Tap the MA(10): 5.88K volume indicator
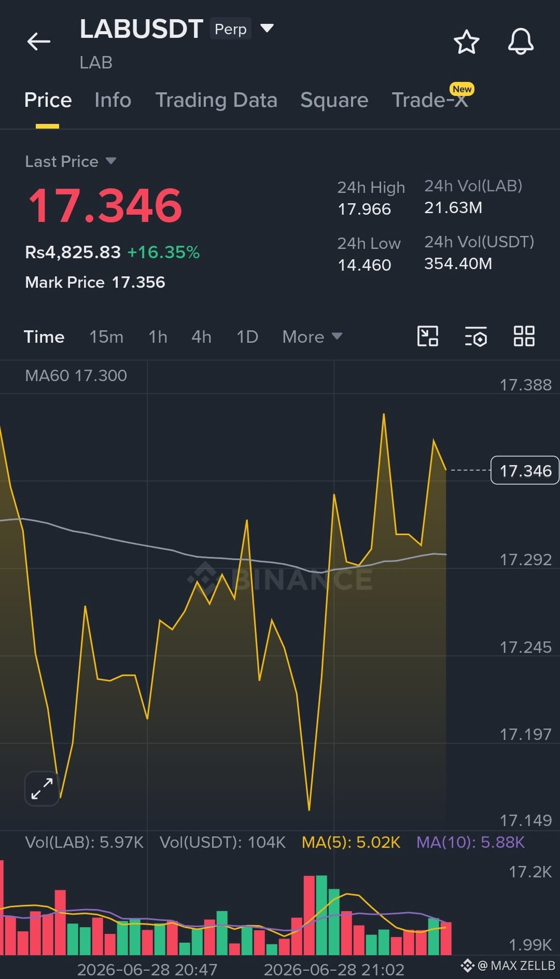This screenshot has height=979, width=560. pyautogui.click(x=471, y=842)
